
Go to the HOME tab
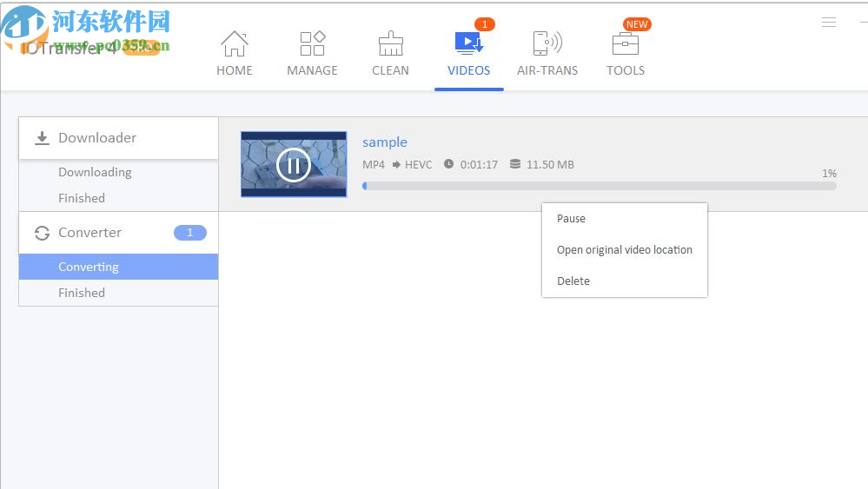(235, 54)
